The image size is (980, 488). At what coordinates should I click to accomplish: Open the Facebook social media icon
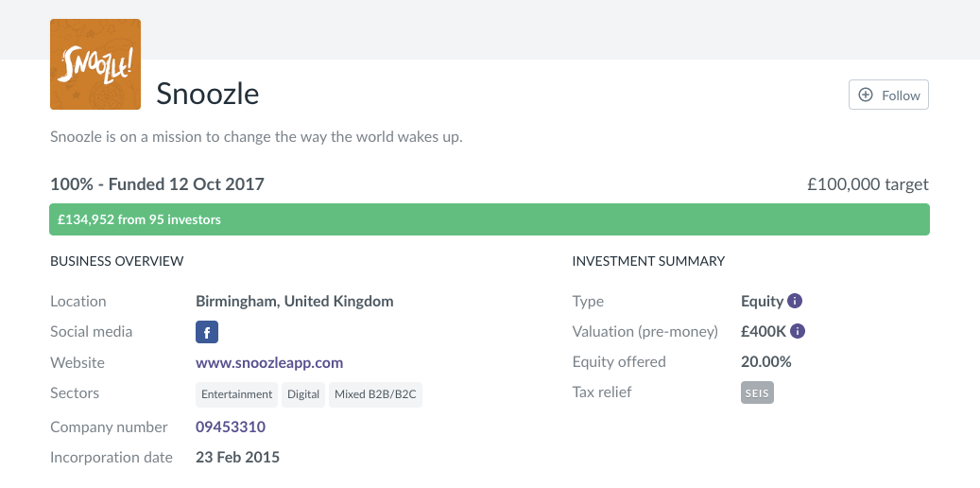click(207, 332)
